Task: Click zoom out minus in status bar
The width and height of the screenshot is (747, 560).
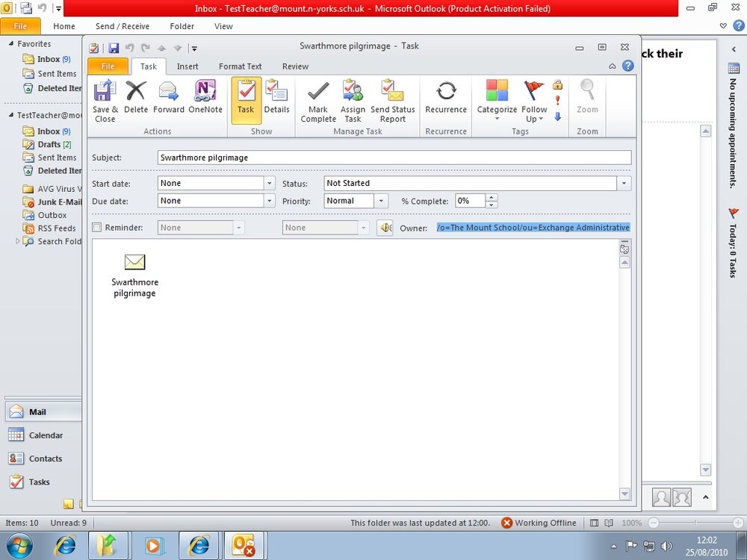Action: [x=654, y=523]
